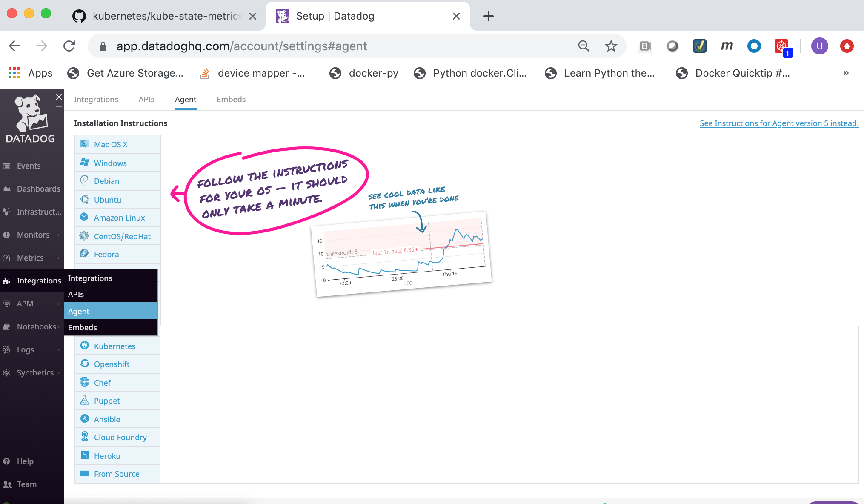Close the sidebar with the X icon
864x504 pixels.
59,97
